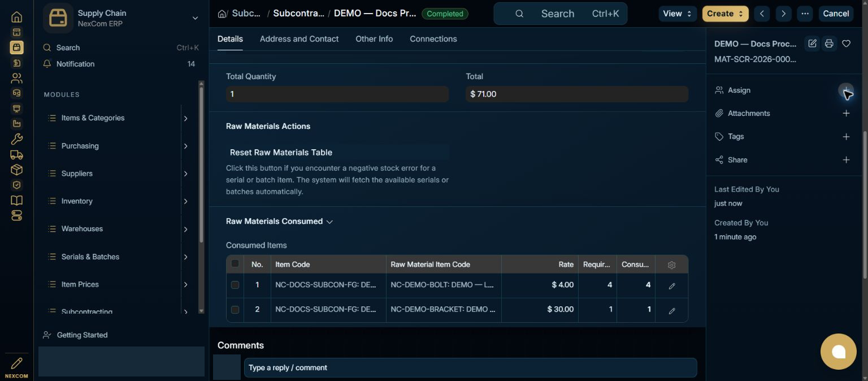Click the edit document icon in the right panel
The width and height of the screenshot is (868, 381).
point(812,44)
